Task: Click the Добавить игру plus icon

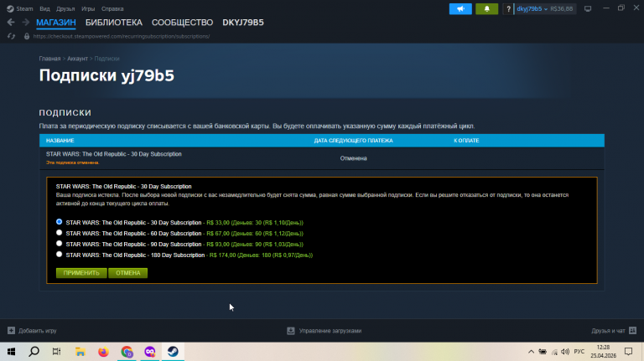Action: (x=11, y=331)
